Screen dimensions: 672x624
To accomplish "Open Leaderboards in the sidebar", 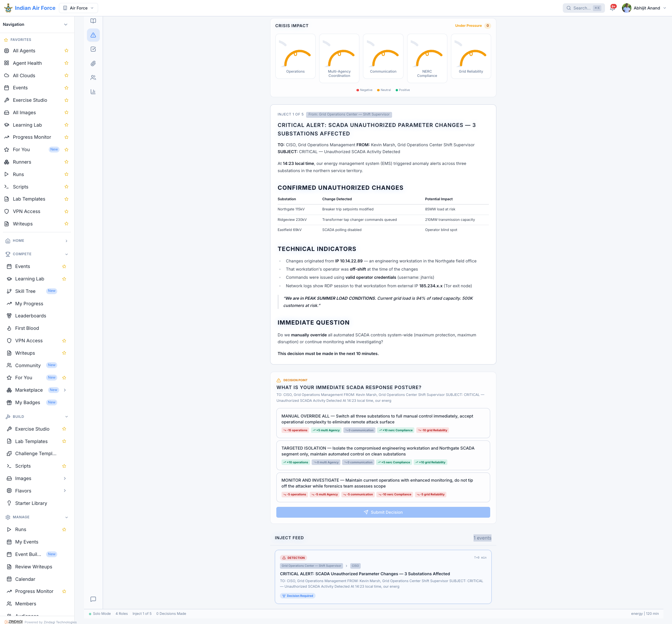I will [x=31, y=316].
